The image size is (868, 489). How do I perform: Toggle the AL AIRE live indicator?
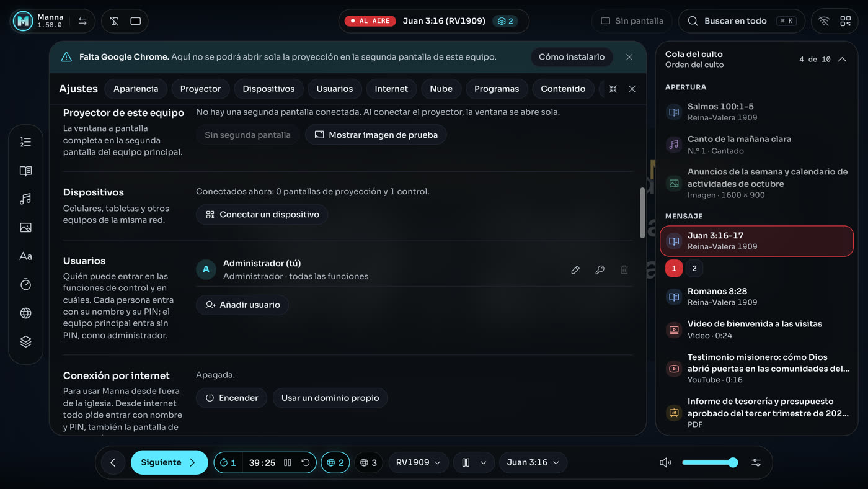pyautogui.click(x=370, y=21)
